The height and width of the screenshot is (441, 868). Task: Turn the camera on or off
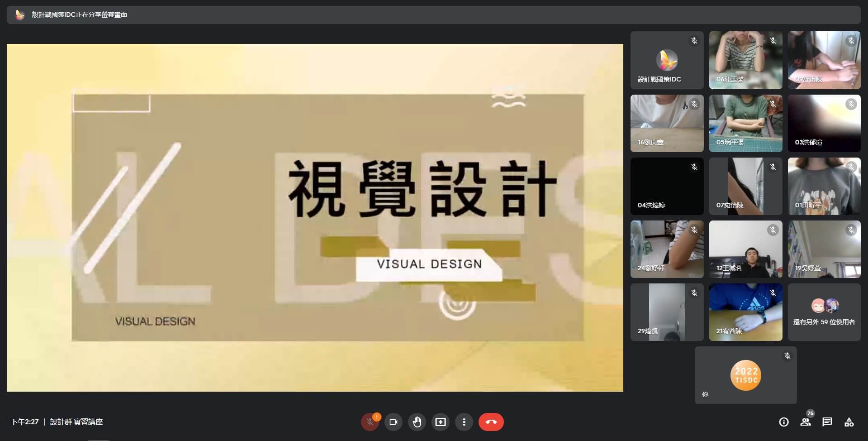(393, 422)
